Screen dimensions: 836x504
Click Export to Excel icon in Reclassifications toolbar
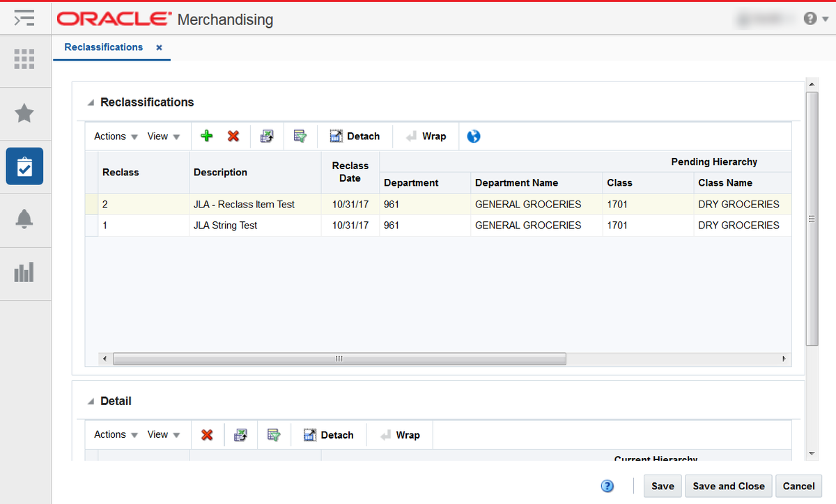pos(267,136)
